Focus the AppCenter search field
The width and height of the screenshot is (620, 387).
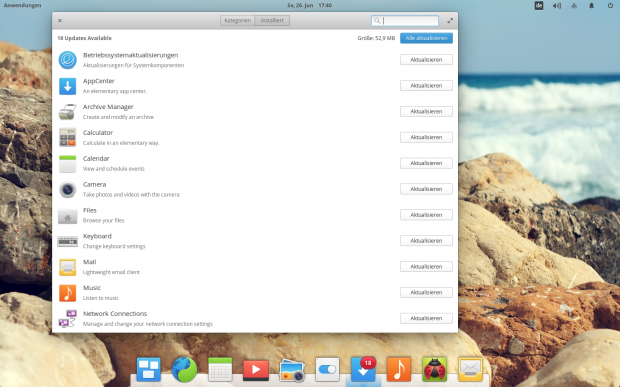tap(405, 21)
